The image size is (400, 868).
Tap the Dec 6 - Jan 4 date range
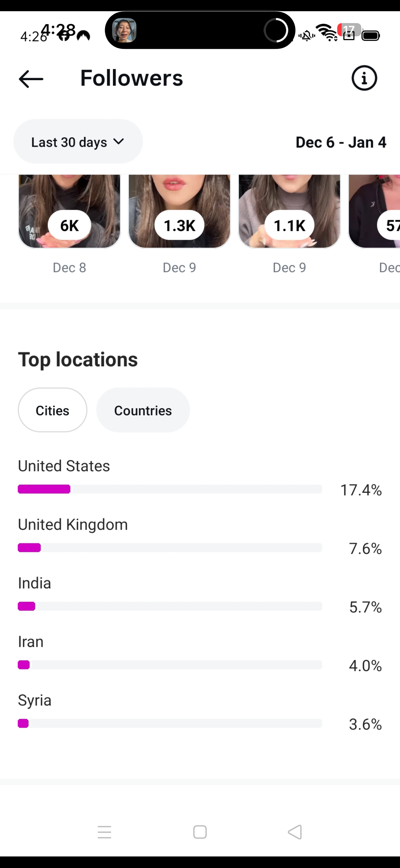341,142
